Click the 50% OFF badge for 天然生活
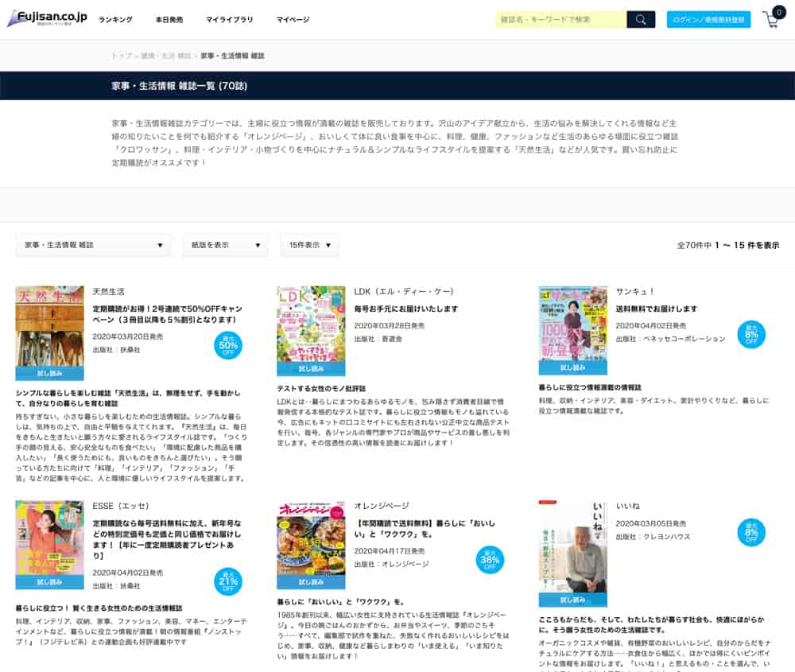Image resolution: width=795 pixels, height=672 pixels. (x=228, y=345)
